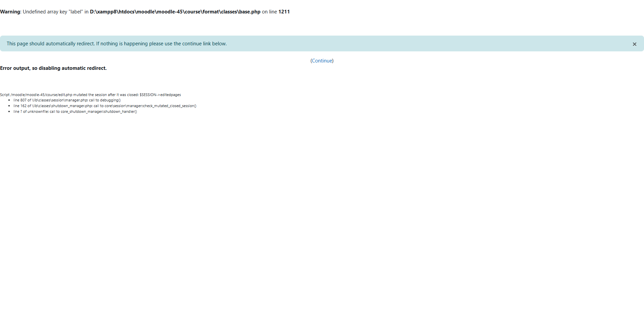Click the 'Undefined array key "label"' message
Screen dimensions: 644x320
[x=53, y=12]
